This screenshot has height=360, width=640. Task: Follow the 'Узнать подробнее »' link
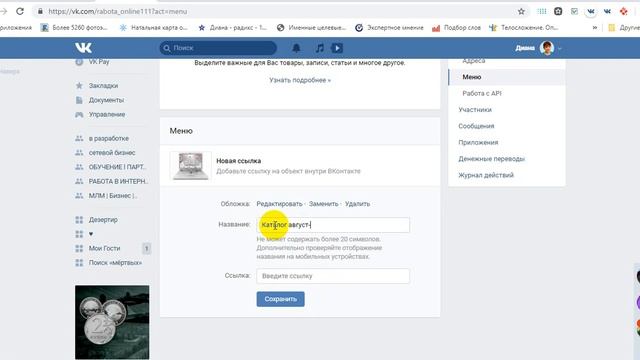(300, 80)
